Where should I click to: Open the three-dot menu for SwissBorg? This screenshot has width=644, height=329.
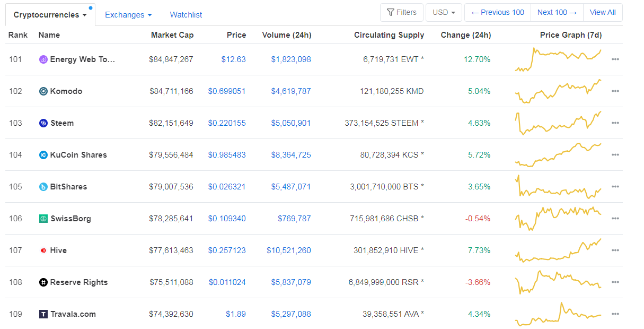tap(615, 219)
